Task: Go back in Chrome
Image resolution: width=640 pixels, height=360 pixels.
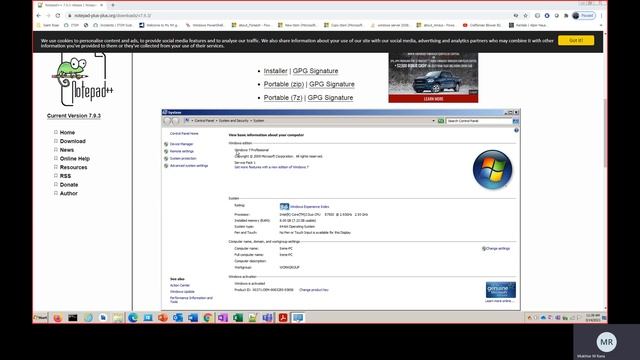Action: pyautogui.click(x=39, y=16)
